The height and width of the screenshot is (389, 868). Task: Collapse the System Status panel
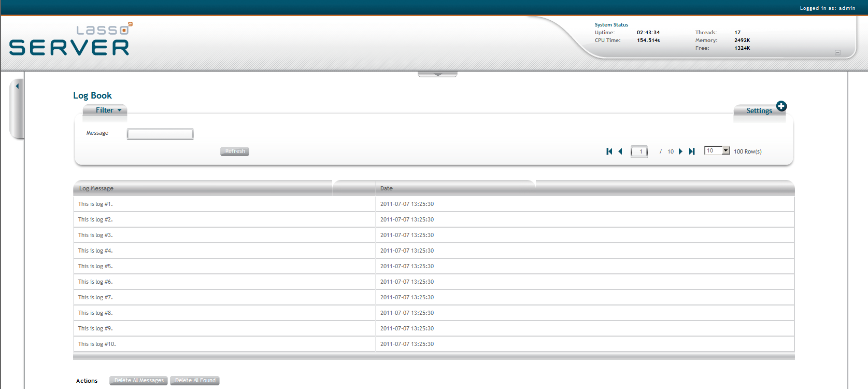tap(837, 52)
